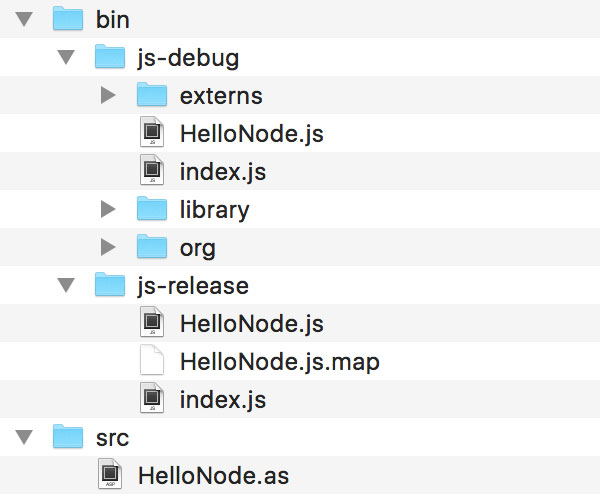Click the blank HelloNode.js.map document icon
600x494 pixels.
point(152,361)
